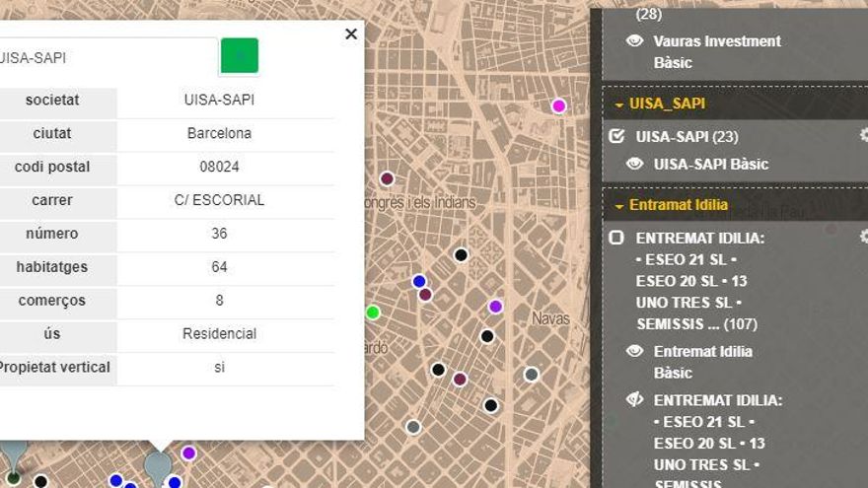Screen dimensions: 868x488
Task: Click the green color swatch in popup
Action: click(239, 56)
